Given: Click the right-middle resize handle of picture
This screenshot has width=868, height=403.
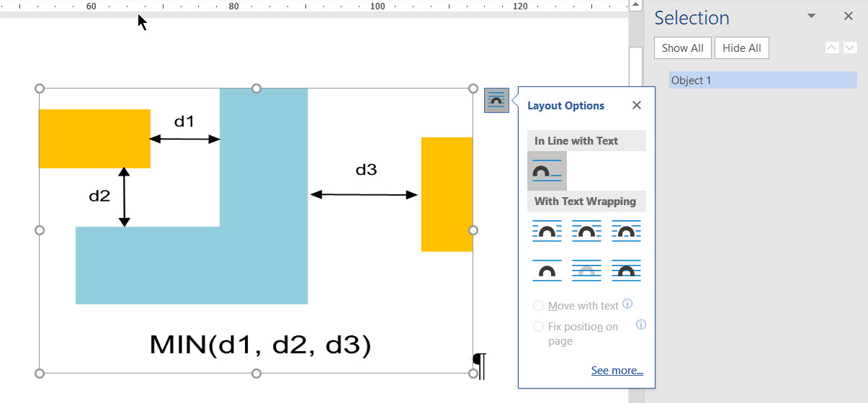Looking at the screenshot, I should click(x=473, y=230).
